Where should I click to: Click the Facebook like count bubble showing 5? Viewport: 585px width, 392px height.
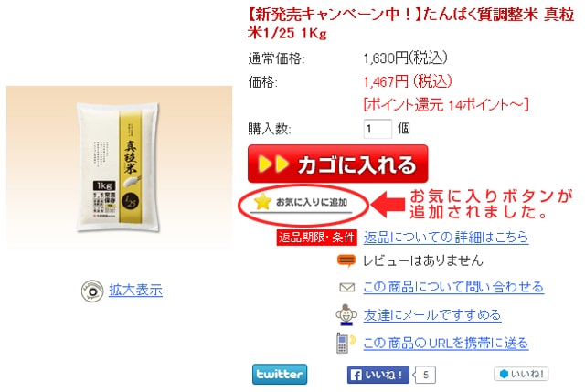pos(426,375)
